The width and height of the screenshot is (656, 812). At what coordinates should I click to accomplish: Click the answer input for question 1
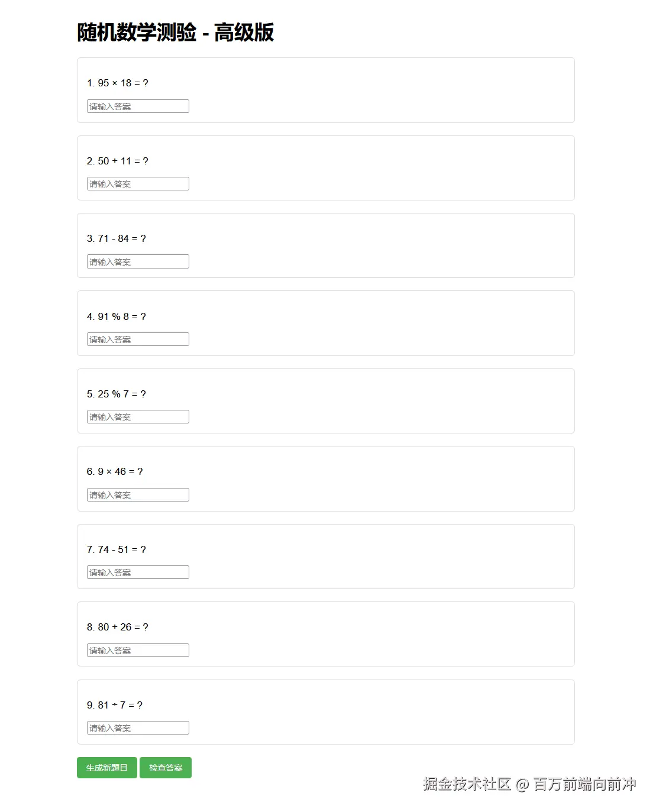click(x=137, y=106)
